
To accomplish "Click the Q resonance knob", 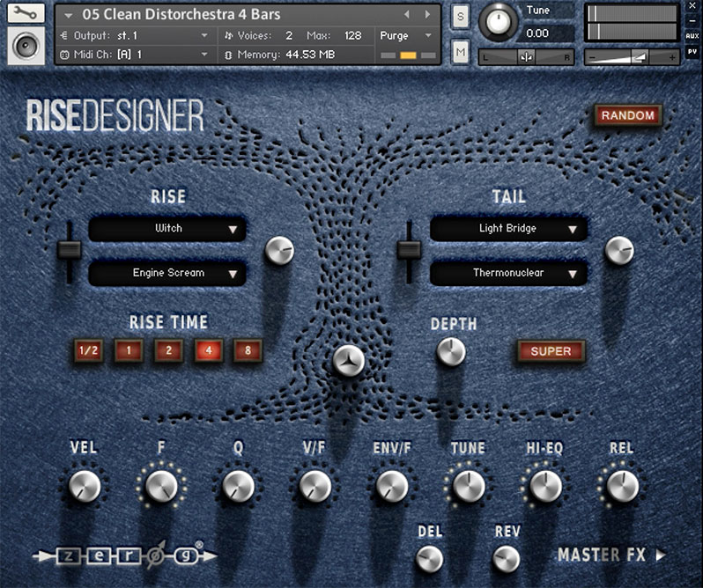I will (x=238, y=486).
